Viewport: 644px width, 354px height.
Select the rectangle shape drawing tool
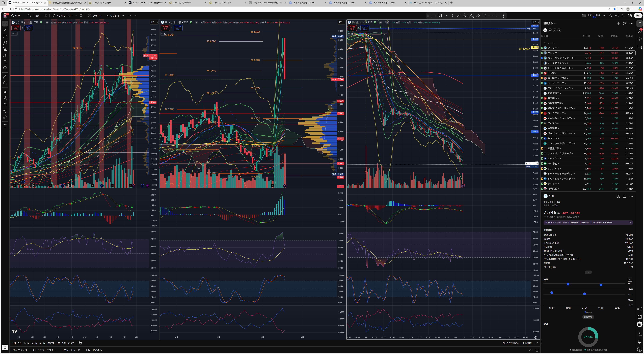[x=484, y=15]
